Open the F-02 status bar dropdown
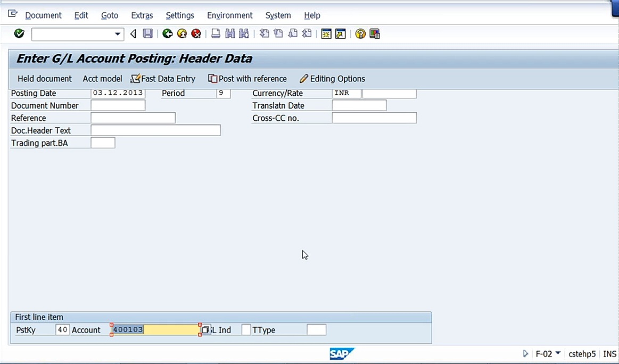The height and width of the screenshot is (364, 619). pyautogui.click(x=558, y=353)
